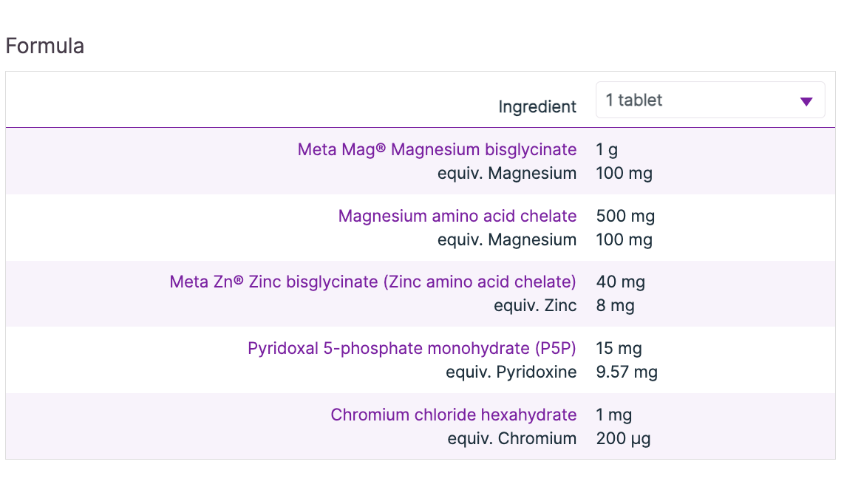The image size is (844, 504).
Task: Open the "1 tablet" serving size dropdown
Action: point(709,101)
